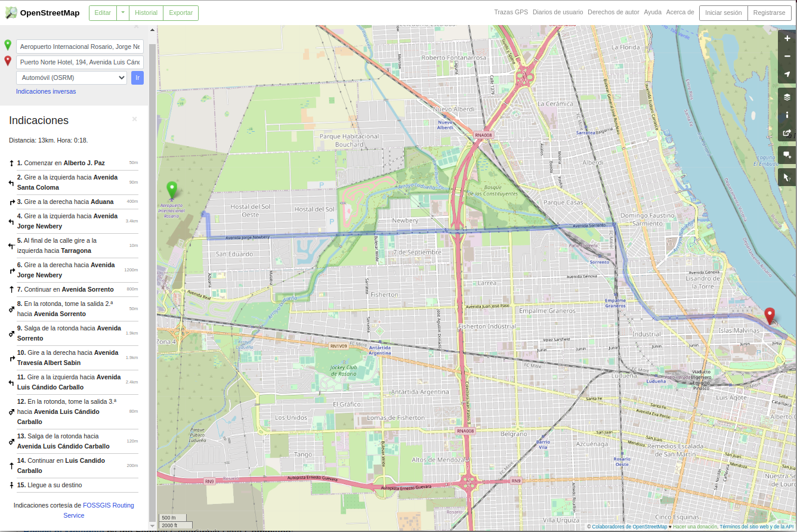Click the Hacer una donación link
Screen dimensions: 797x532
695,527
